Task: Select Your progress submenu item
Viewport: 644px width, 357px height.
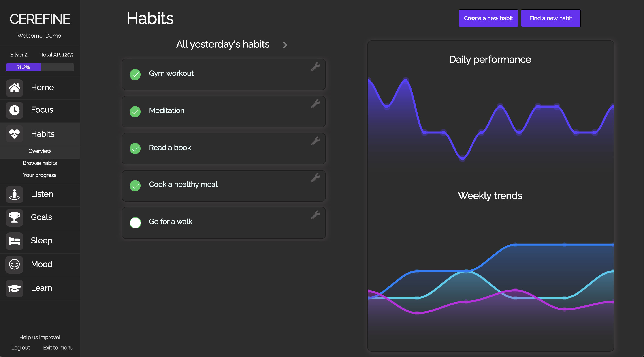Action: tap(40, 175)
